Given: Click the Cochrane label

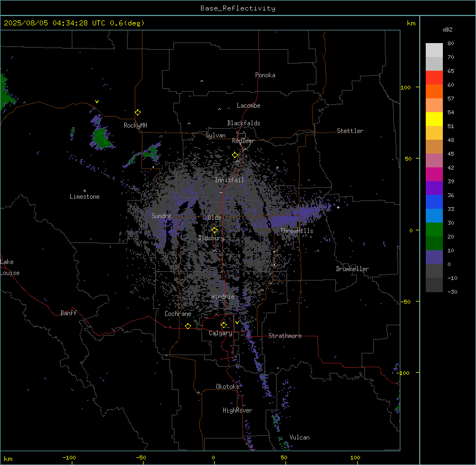Looking at the screenshot, I should (178, 314).
